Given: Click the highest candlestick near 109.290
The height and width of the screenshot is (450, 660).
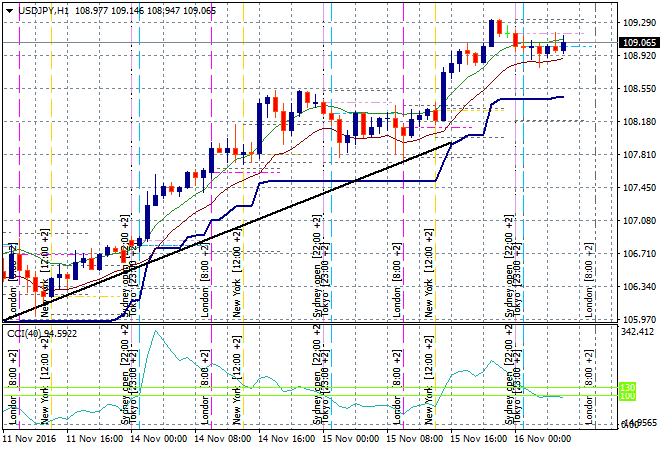Looking at the screenshot, I should click(492, 31).
